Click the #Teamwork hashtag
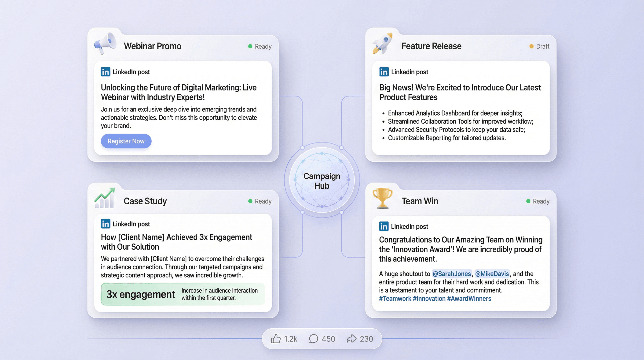 click(395, 298)
